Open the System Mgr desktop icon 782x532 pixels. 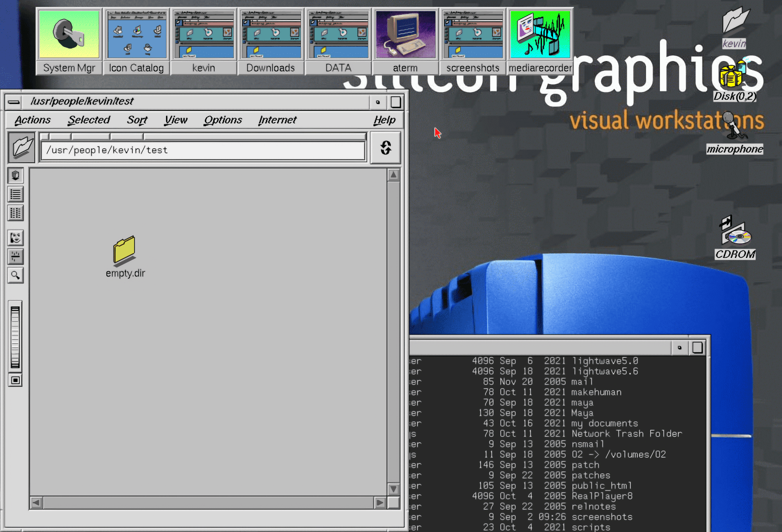(x=69, y=41)
